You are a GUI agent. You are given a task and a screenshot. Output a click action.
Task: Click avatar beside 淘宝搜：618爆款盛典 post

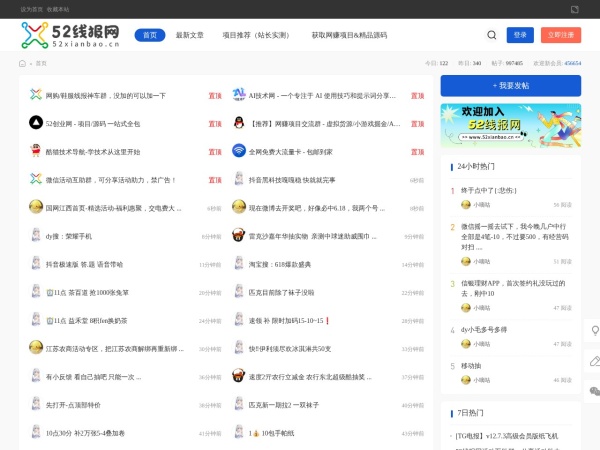click(x=239, y=263)
